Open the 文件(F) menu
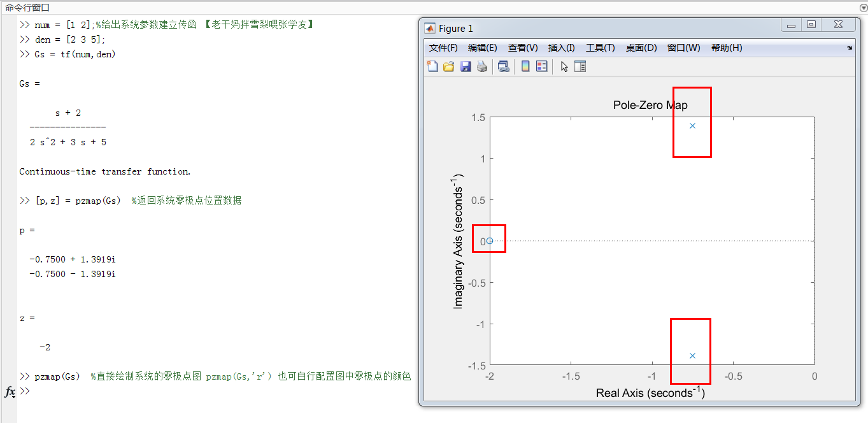The width and height of the screenshot is (868, 423). click(x=443, y=48)
